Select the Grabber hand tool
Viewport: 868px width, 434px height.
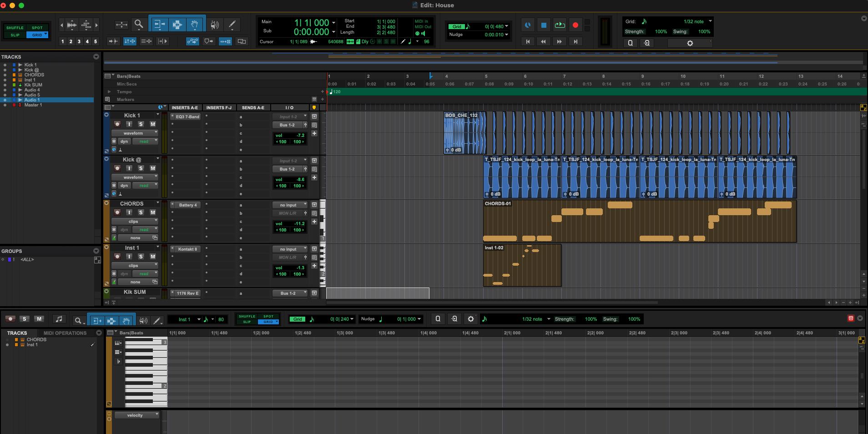tap(194, 24)
